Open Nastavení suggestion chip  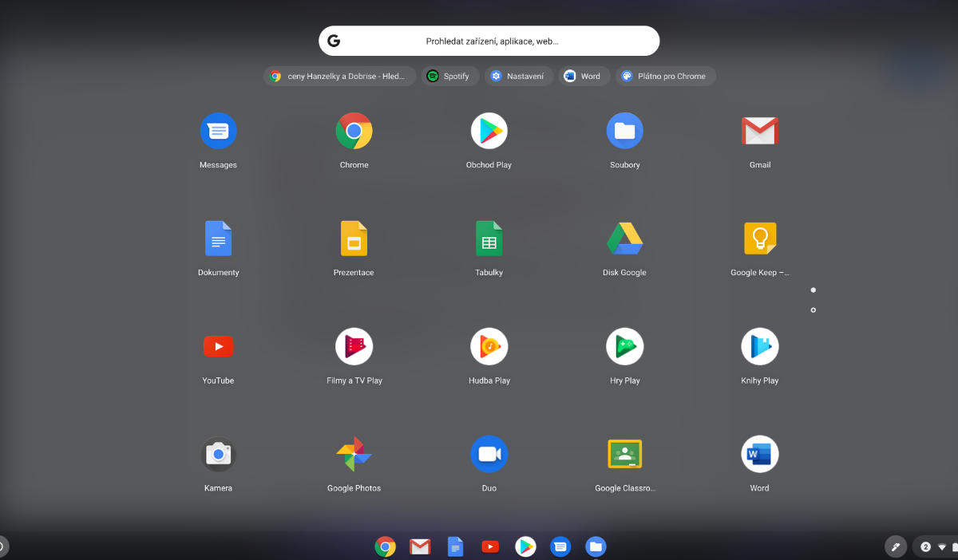517,77
